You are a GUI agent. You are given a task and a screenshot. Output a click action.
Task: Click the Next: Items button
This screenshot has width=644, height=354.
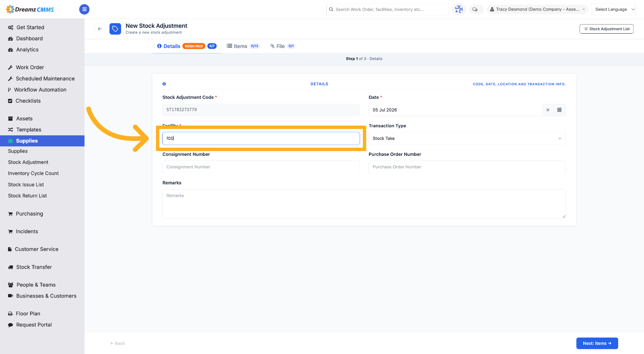coord(597,343)
